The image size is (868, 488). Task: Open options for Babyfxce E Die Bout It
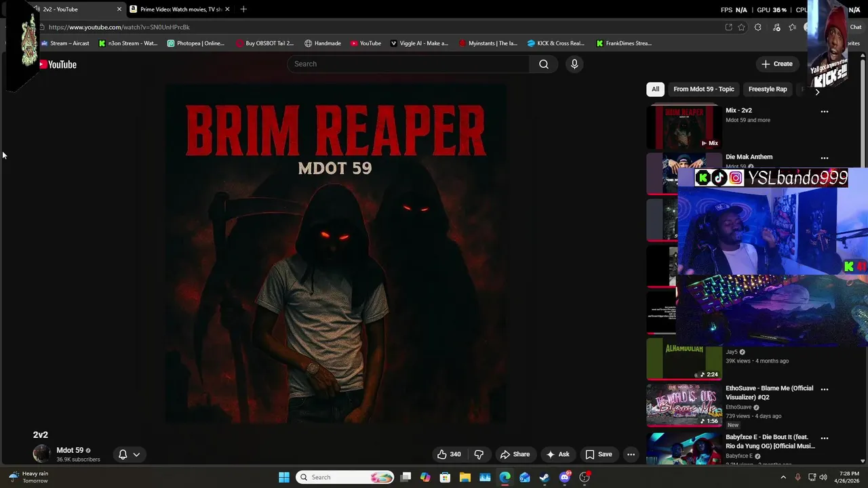coord(825,439)
